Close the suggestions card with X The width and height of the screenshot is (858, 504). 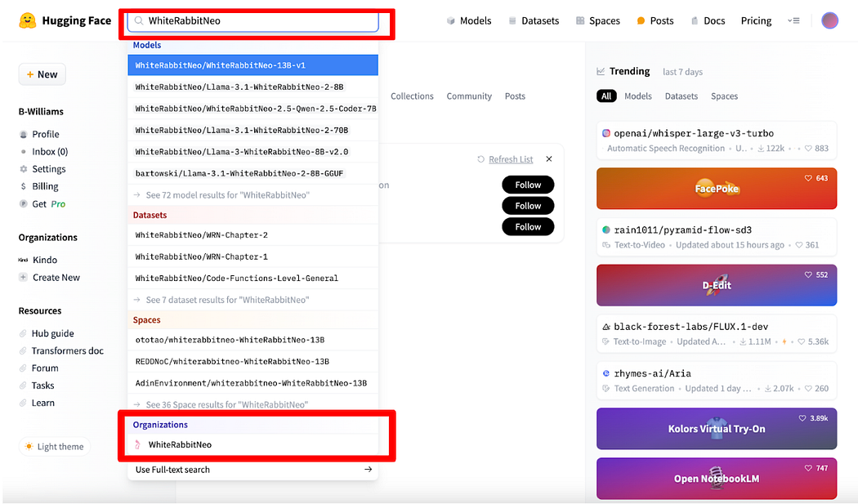pyautogui.click(x=549, y=158)
